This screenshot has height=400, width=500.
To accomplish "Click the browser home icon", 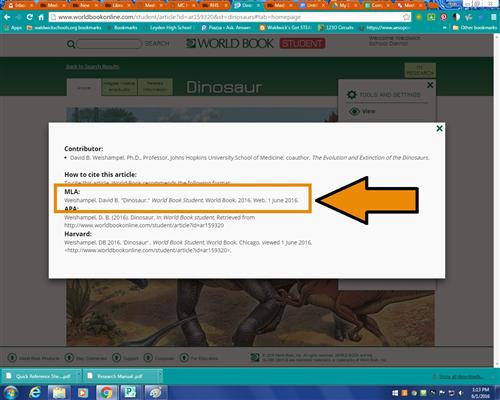I will pos(41,17).
